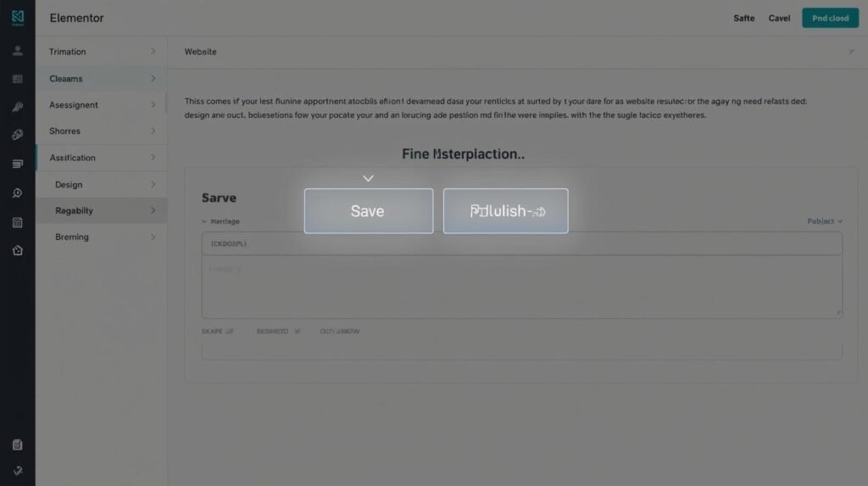
Task: Select the Ragabilty submenu item
Action: point(102,210)
